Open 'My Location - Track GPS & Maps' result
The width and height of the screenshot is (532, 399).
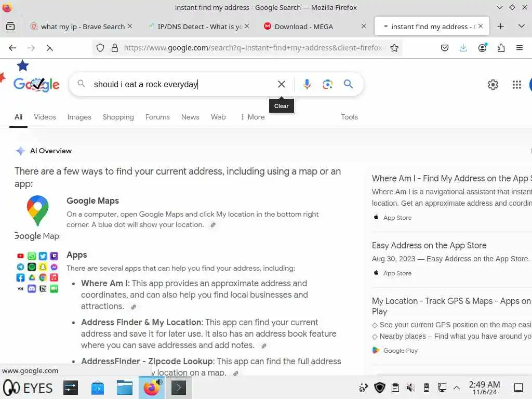pos(451,306)
